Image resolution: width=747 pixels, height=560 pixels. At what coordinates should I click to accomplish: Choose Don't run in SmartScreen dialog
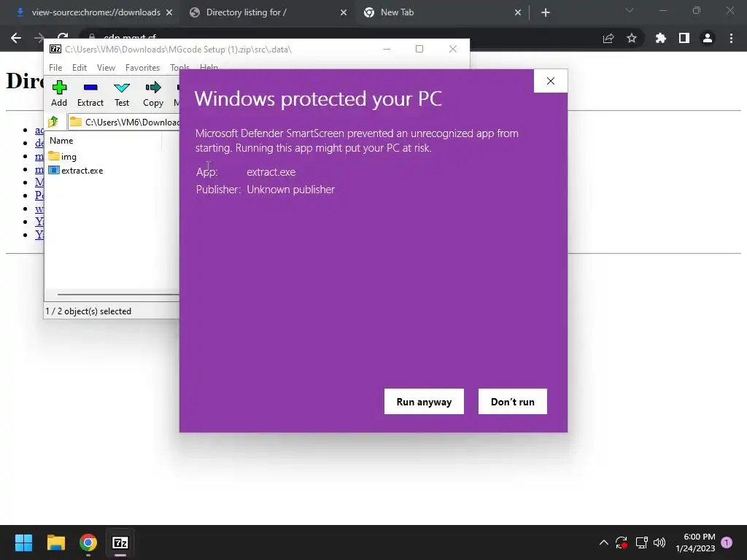(513, 402)
